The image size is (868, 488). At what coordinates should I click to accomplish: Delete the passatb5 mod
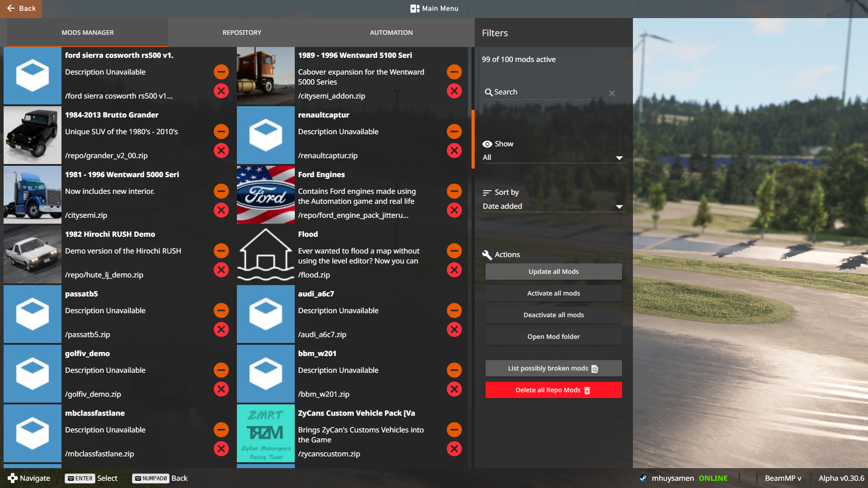click(221, 329)
